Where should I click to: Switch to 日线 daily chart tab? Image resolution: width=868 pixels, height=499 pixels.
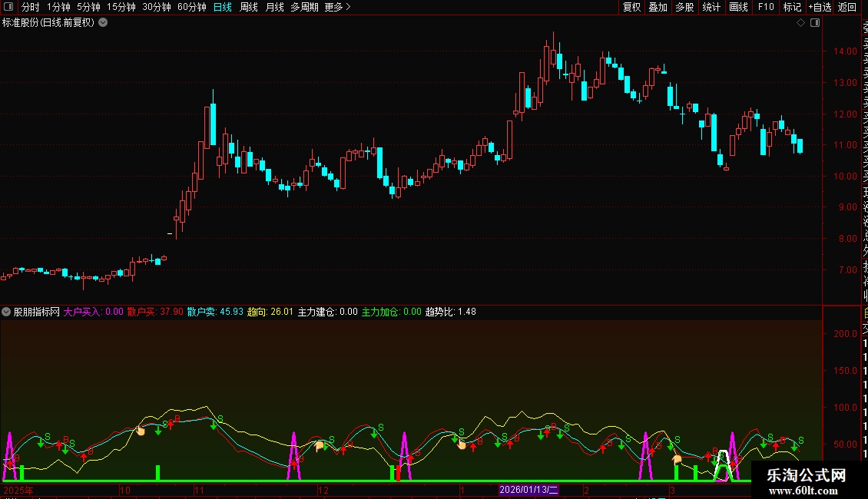[x=223, y=7]
